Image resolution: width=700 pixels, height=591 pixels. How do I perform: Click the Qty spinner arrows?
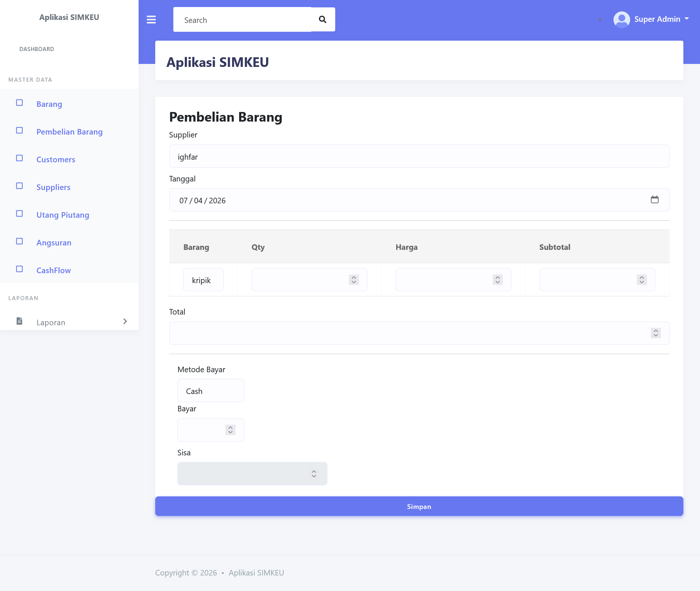coord(354,280)
